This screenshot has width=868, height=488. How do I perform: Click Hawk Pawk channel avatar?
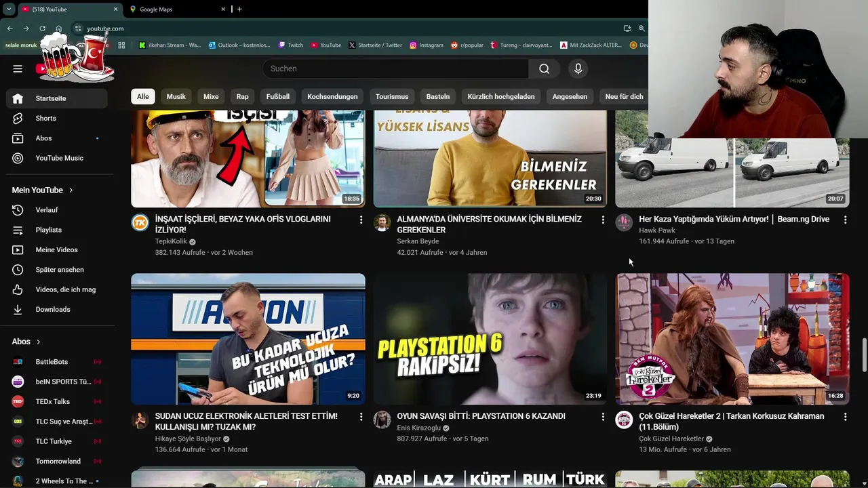[624, 223]
